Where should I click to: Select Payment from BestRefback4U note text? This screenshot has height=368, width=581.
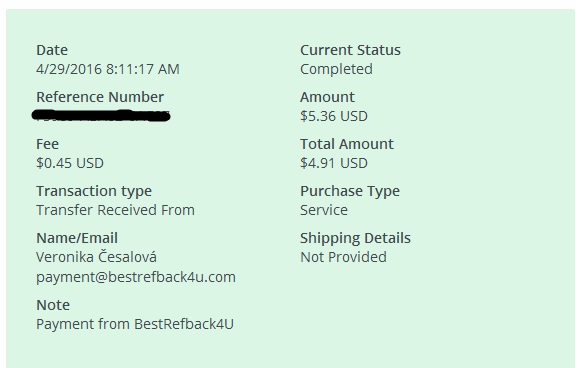click(x=135, y=324)
